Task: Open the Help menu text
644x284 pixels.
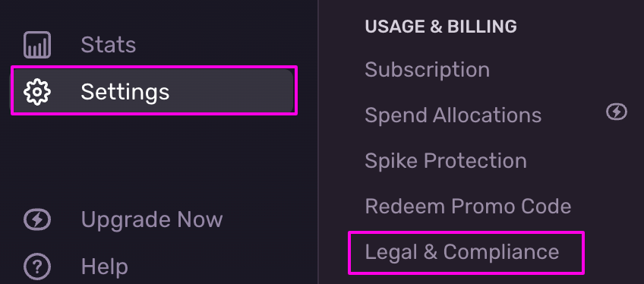Action: [x=104, y=267]
